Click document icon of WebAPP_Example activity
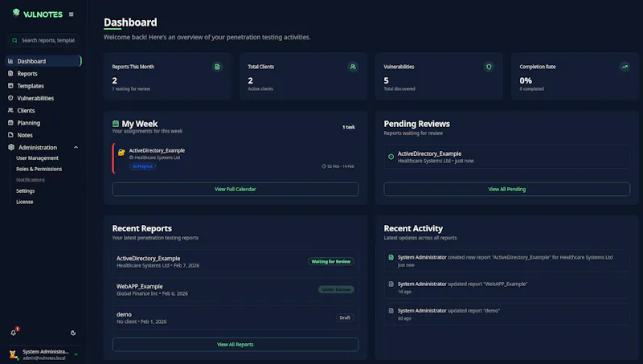The height and width of the screenshot is (364, 643). pyautogui.click(x=391, y=284)
